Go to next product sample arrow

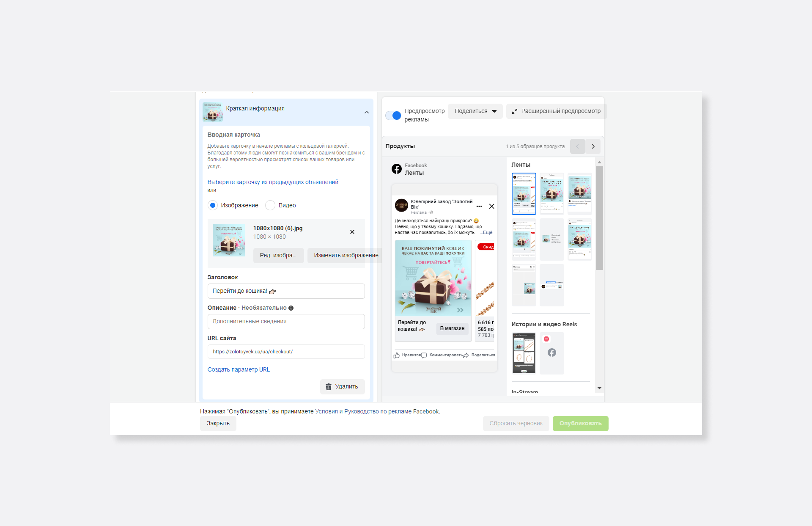pyautogui.click(x=593, y=146)
